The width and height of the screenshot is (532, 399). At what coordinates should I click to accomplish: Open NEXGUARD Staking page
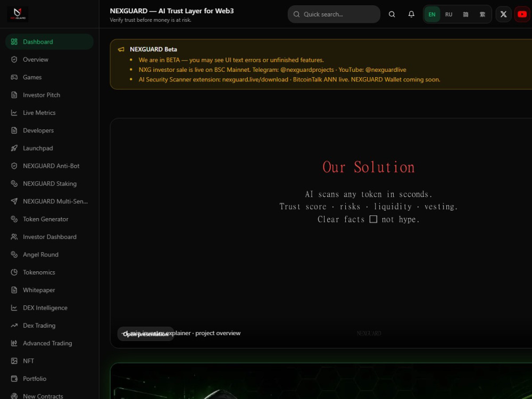tap(49, 184)
